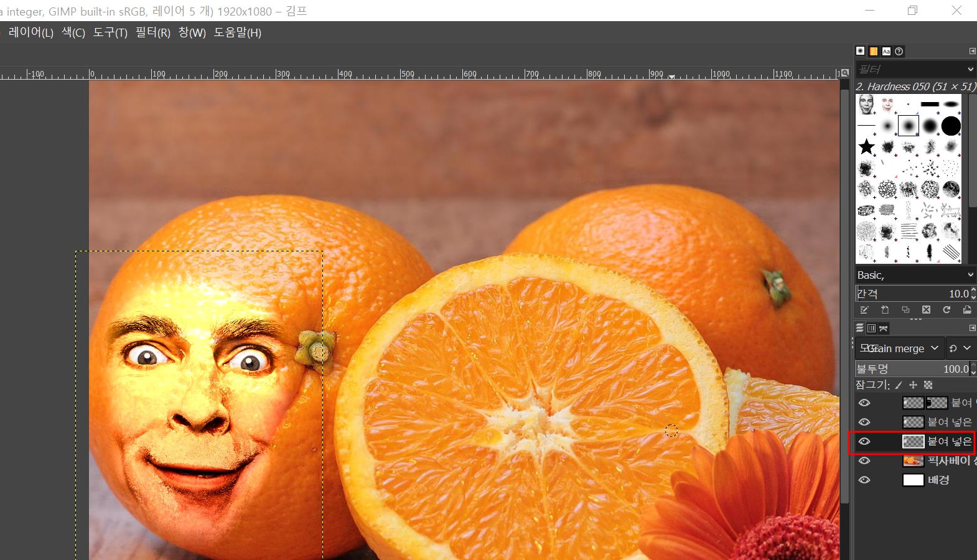
Task: Click the 픽사베이 layer thumbnail
Action: (913, 461)
